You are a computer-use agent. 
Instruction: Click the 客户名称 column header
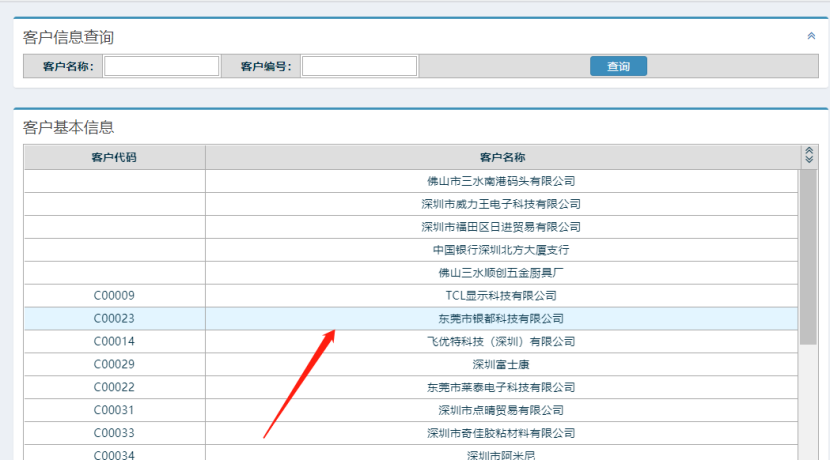click(501, 157)
